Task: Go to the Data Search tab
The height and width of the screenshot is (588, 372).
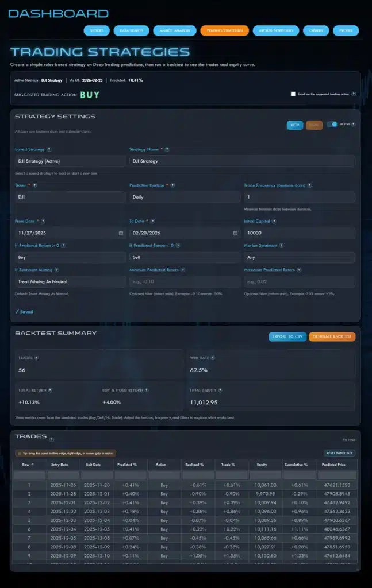Action: 132,31
